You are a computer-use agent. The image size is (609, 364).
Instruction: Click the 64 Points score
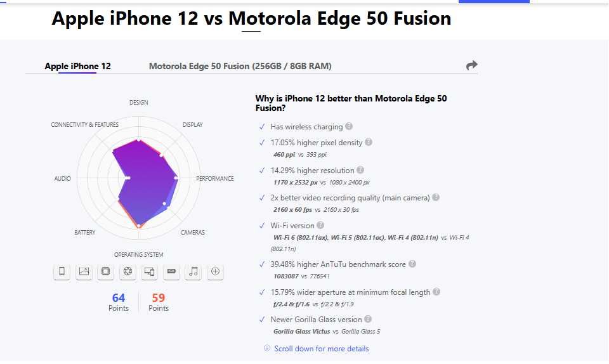[x=119, y=302]
